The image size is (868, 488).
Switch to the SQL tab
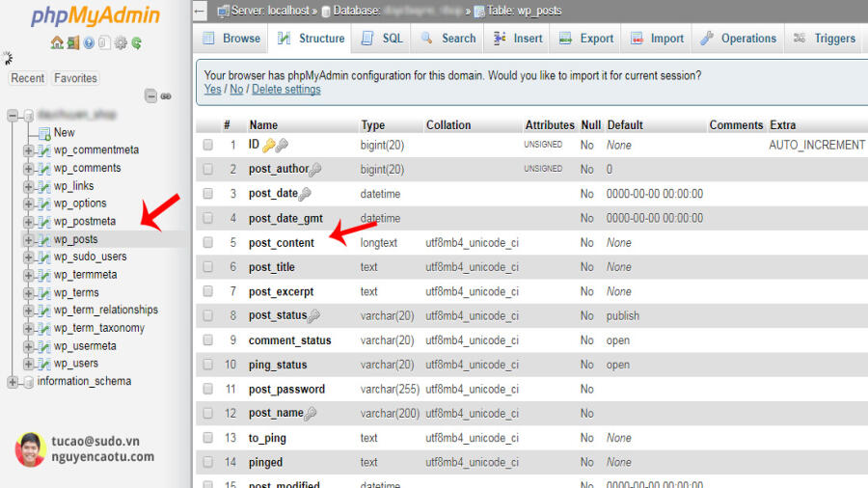point(382,39)
